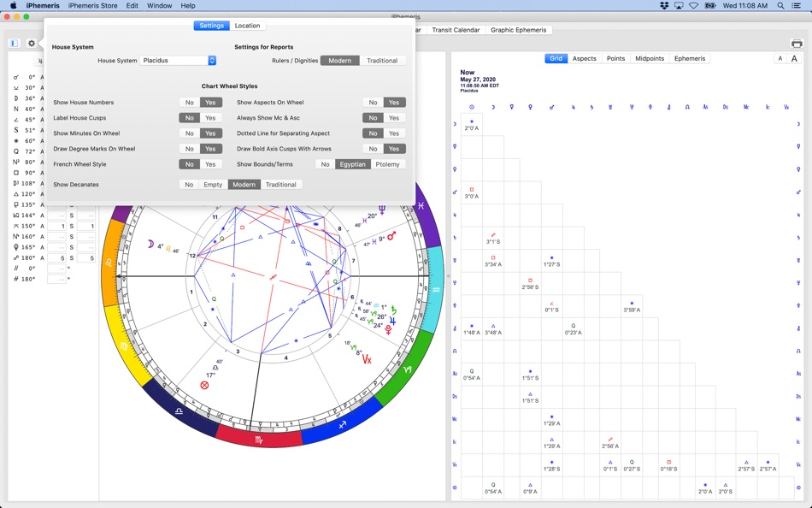The width and height of the screenshot is (812, 508).
Task: Open the Placidus House System dropdown
Action: point(177,60)
